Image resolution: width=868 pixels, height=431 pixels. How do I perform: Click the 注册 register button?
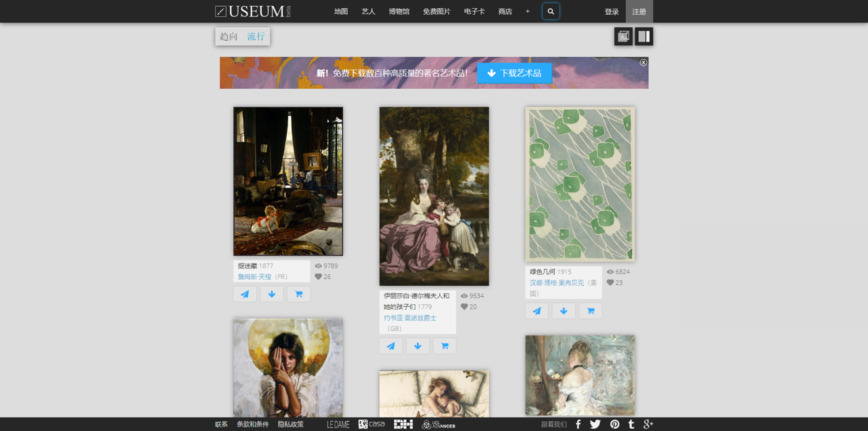[639, 12]
